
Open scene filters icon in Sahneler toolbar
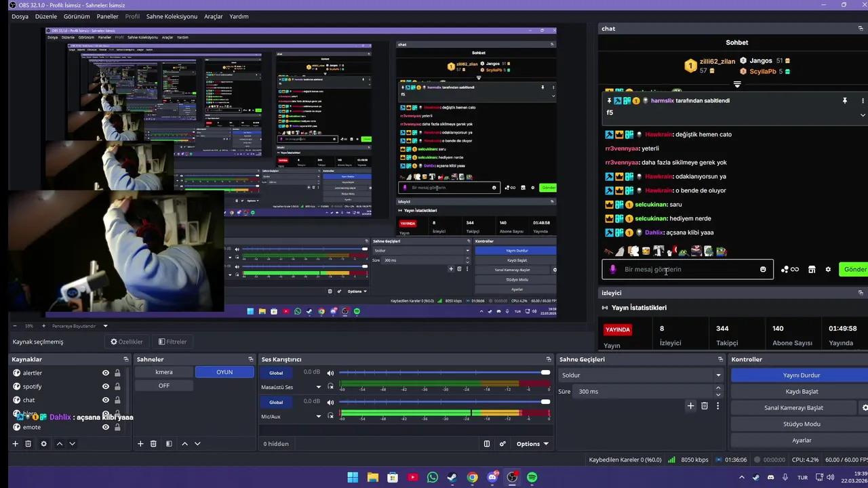click(x=169, y=444)
